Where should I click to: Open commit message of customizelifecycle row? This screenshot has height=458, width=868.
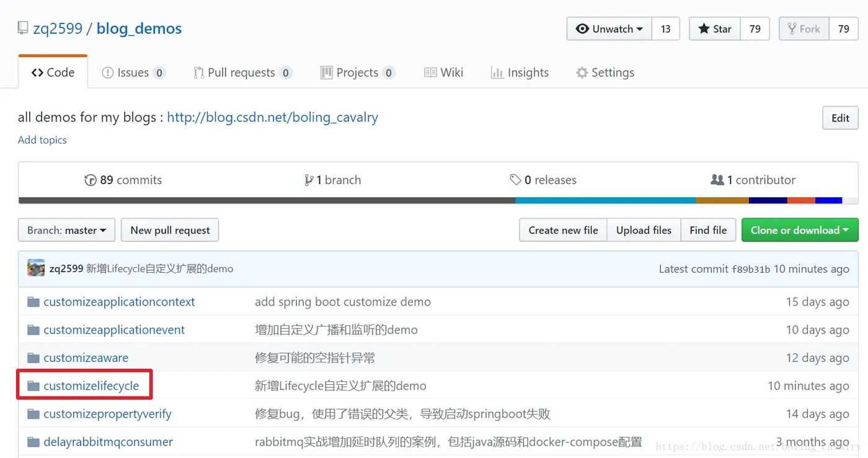point(340,385)
